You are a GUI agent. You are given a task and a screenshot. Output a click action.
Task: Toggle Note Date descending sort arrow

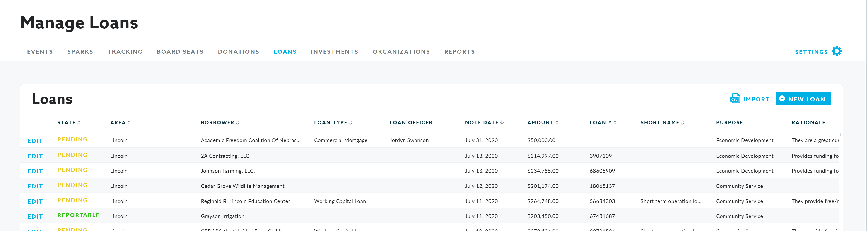pyautogui.click(x=502, y=122)
